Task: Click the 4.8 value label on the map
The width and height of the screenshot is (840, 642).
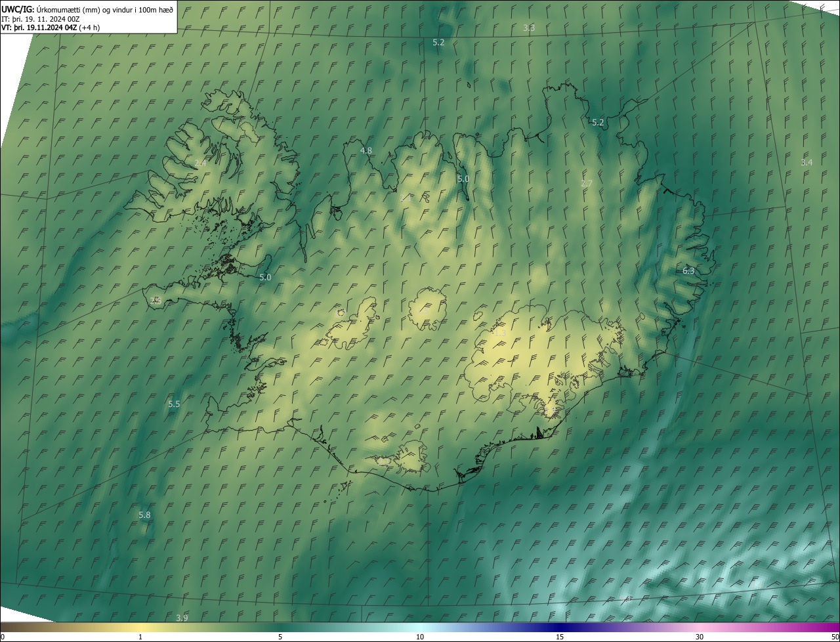Action: (366, 150)
